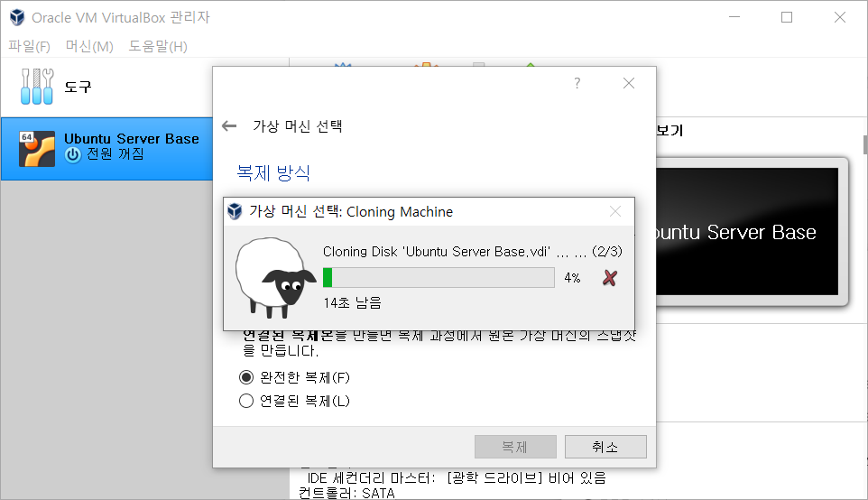Maximize the VirtualBox Manager window
Screen dimensions: 868x500
coord(787,18)
